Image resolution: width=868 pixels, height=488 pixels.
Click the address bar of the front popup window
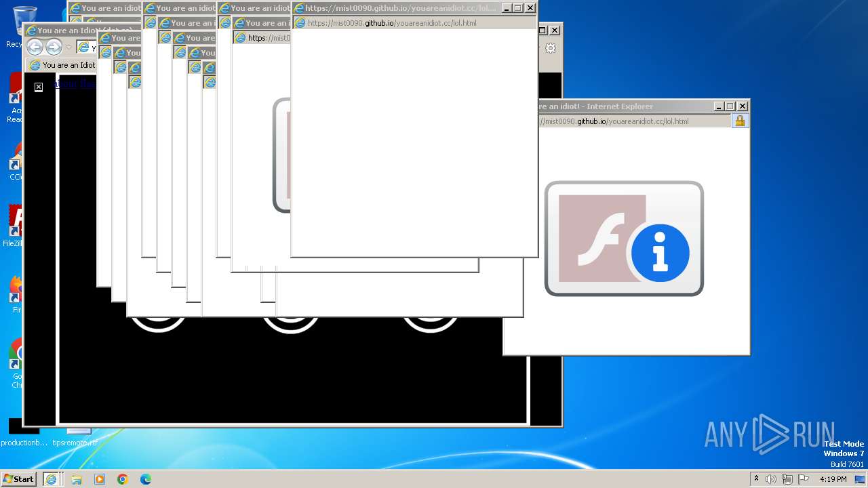(415, 23)
